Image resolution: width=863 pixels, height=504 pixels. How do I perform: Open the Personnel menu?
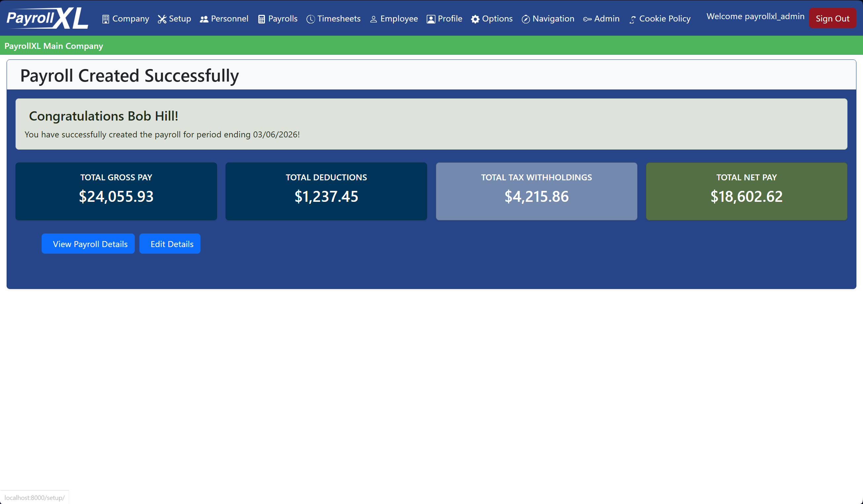[224, 18]
